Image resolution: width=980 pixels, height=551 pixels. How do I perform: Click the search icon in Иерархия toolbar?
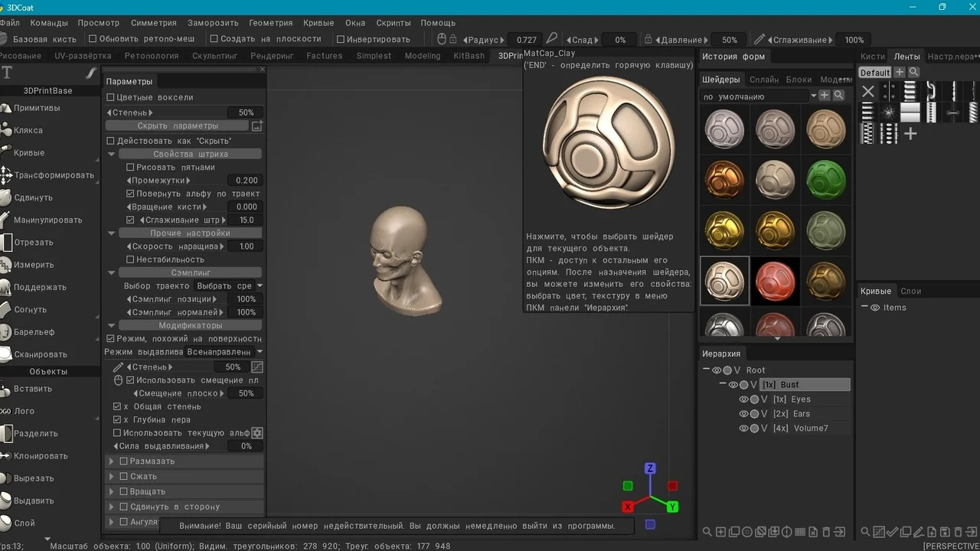707,532
